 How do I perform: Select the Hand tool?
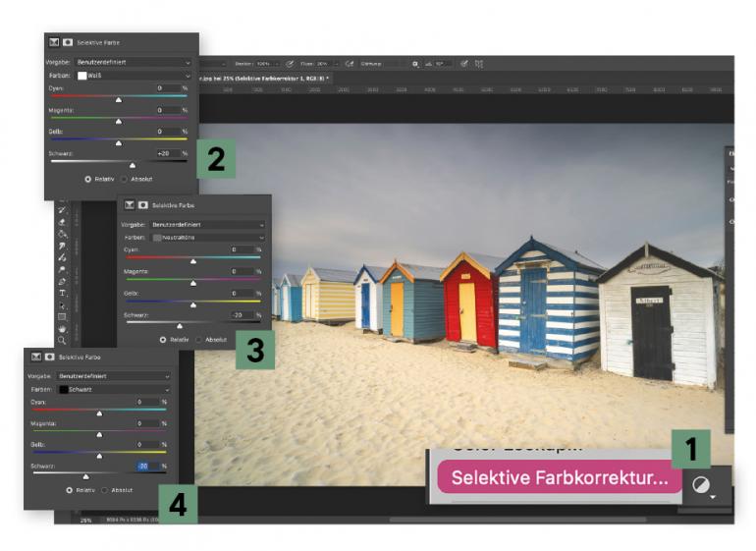pos(62,329)
